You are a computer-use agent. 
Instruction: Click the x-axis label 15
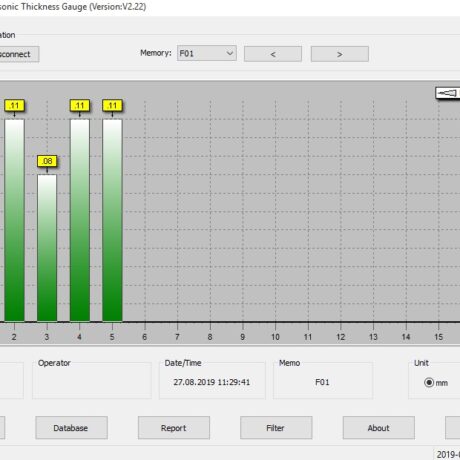click(439, 337)
